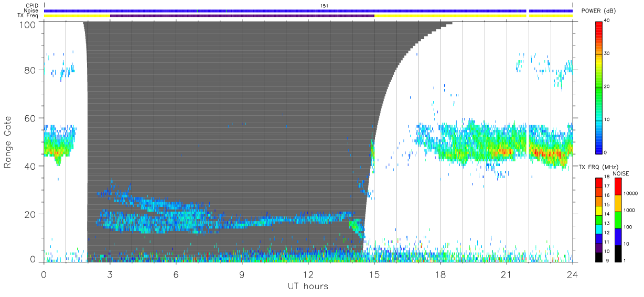Image resolution: width=644 pixels, height=297 pixels.
Task: Click x-axis tick label 9
Action: (x=242, y=274)
